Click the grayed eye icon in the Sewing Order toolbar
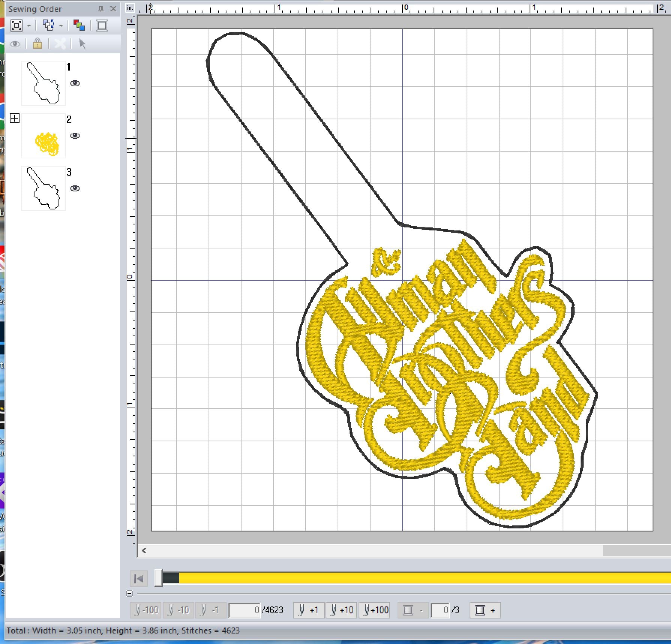This screenshot has height=644, width=671. tap(15, 44)
